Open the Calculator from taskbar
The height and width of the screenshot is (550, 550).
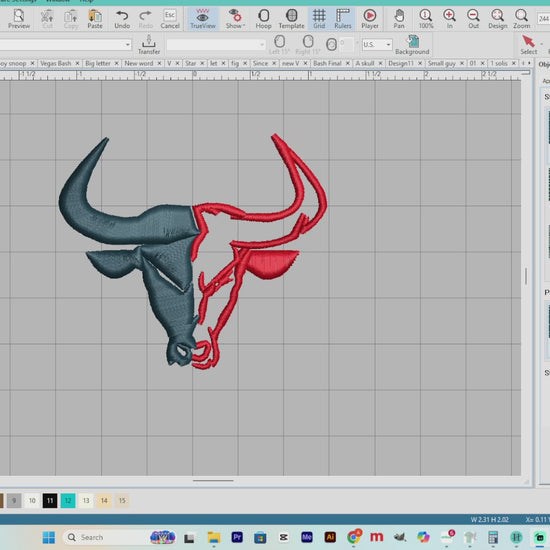tap(493, 537)
